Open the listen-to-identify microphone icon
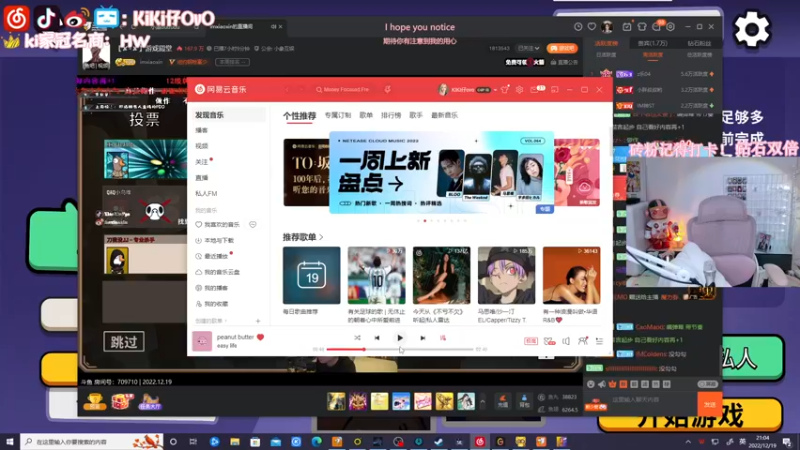Viewport: 800px width, 450px height. (x=388, y=89)
